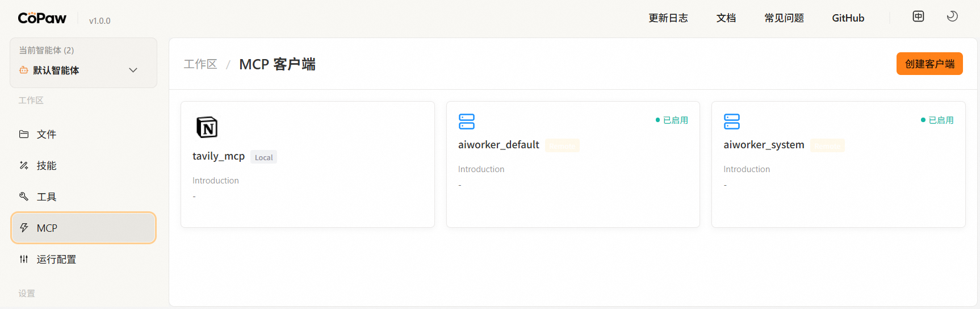Image resolution: width=980 pixels, height=309 pixels.
Task: Open the 工具 sidebar item
Action: pos(83,197)
